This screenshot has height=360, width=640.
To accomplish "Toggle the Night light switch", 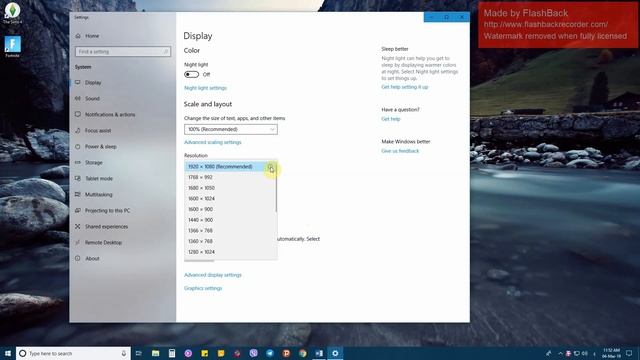I will pos(191,74).
